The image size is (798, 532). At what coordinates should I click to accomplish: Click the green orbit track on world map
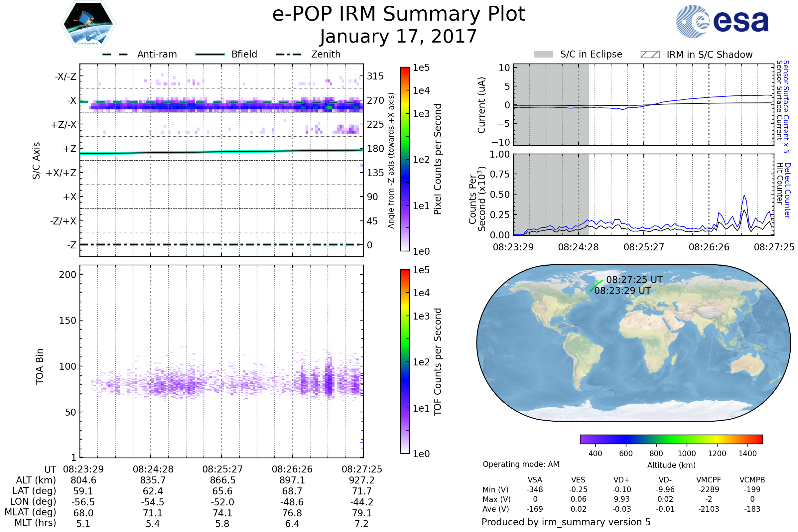(597, 285)
